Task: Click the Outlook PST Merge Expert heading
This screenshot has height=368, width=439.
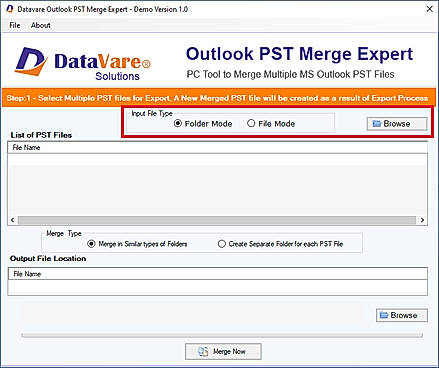Action: tap(299, 54)
